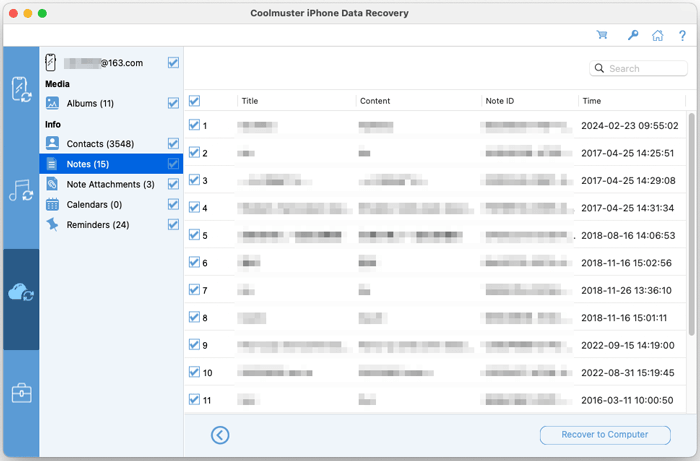700x461 pixels.
Task: Open Calendars (0) category
Action: pyautogui.click(x=94, y=205)
